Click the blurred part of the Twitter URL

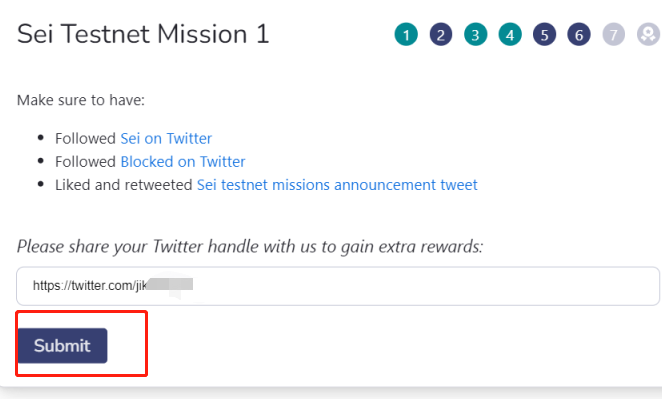(170, 284)
